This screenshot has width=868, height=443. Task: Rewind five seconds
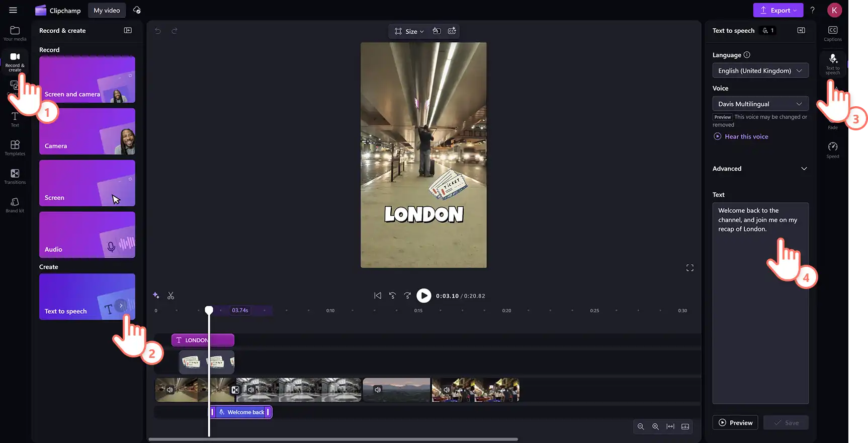(x=393, y=296)
